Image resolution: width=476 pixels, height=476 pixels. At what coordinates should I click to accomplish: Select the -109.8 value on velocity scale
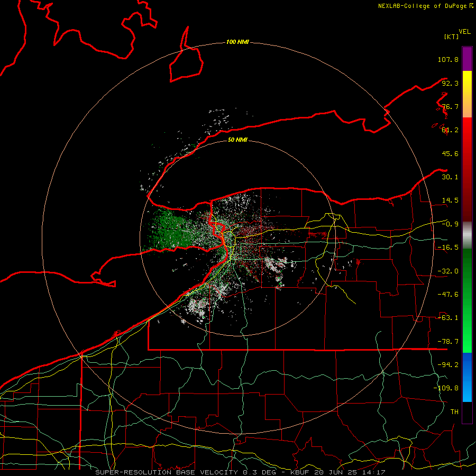(x=446, y=388)
